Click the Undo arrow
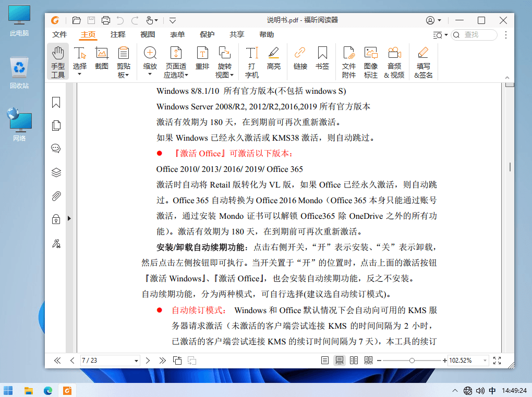Viewport: 532px width, 397px height. click(120, 20)
